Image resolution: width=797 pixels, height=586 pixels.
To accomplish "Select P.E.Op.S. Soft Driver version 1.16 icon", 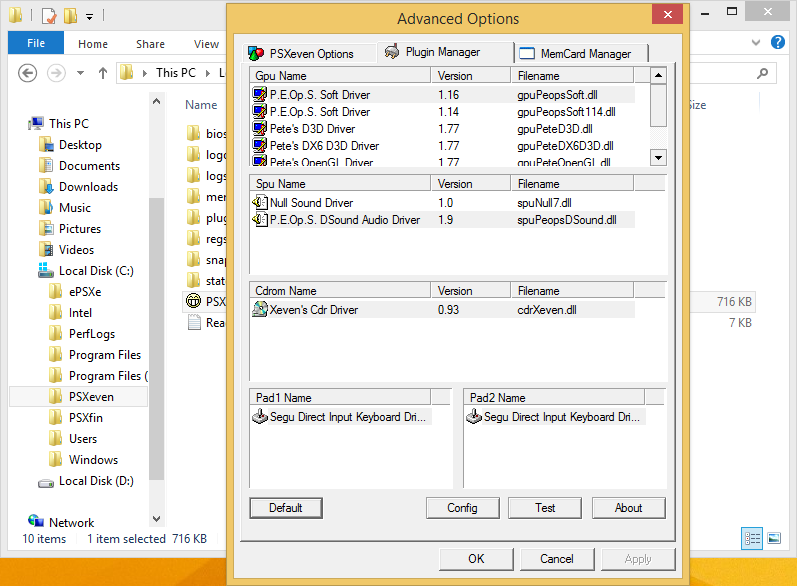I will (260, 94).
